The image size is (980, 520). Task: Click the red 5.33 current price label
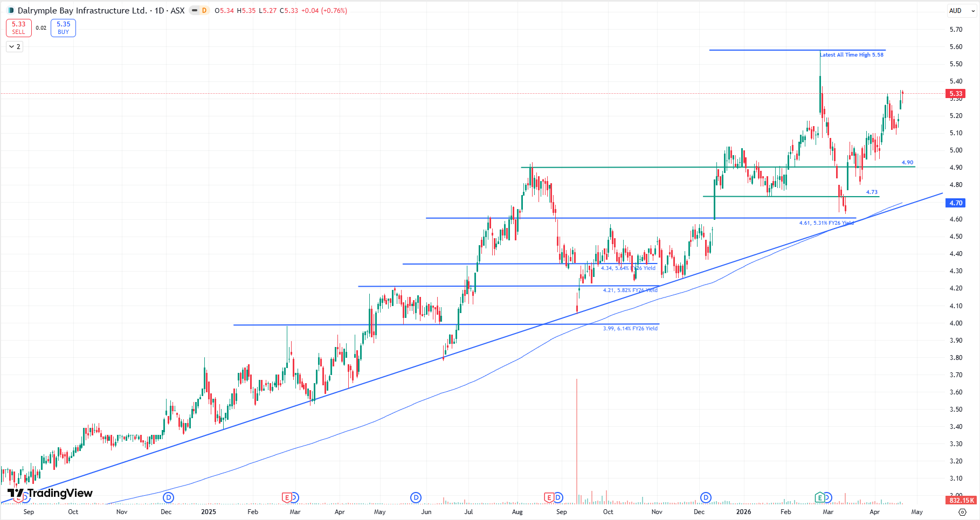point(956,94)
